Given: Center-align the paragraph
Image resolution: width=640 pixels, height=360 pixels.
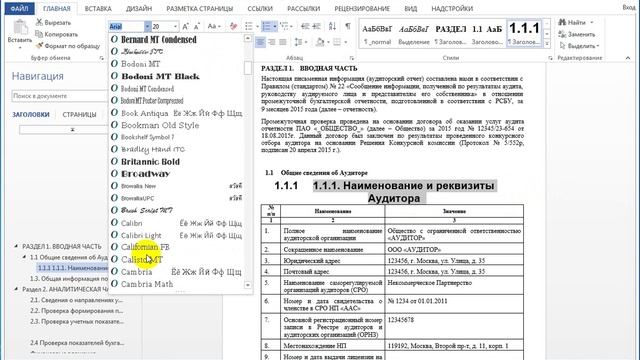Looking at the screenshot, I should [x=260, y=42].
